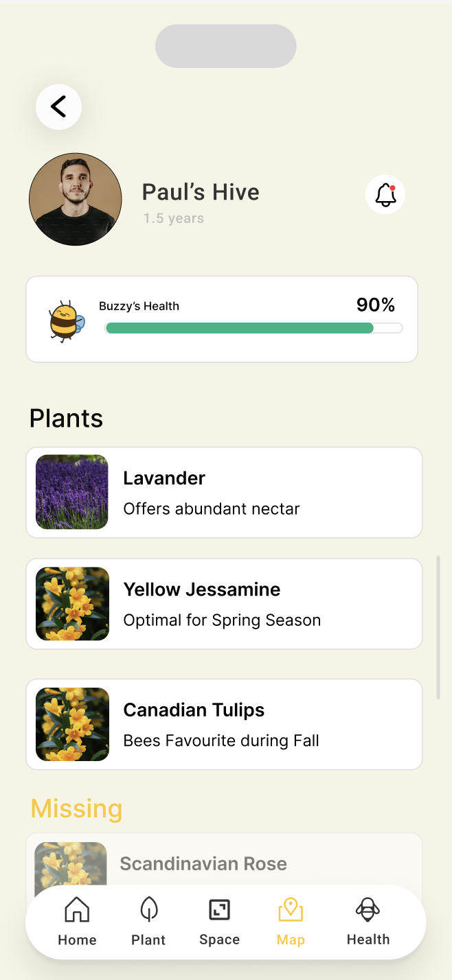This screenshot has height=980, width=452.
Task: Switch to the Health tab
Action: (x=368, y=922)
